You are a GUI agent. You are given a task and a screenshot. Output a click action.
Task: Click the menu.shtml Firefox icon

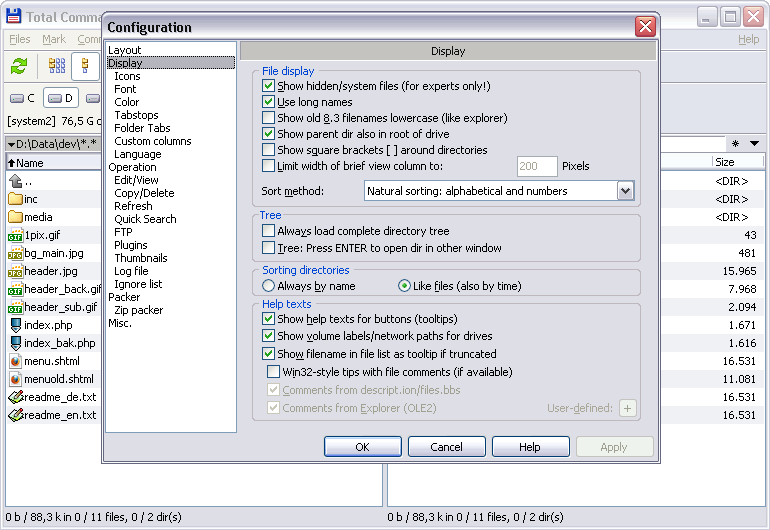coord(16,361)
